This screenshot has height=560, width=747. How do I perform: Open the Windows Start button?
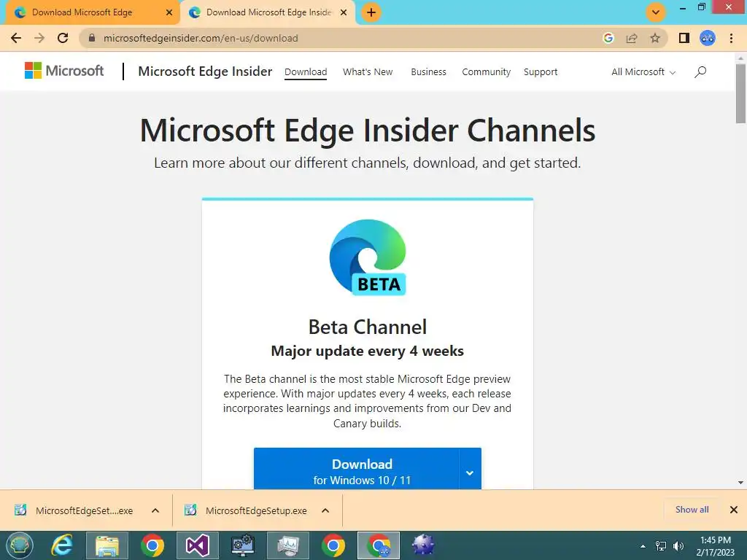20,545
